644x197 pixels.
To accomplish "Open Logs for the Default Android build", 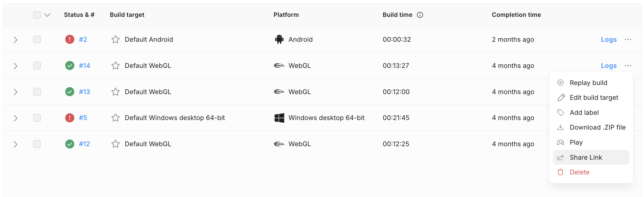I will (609, 39).
